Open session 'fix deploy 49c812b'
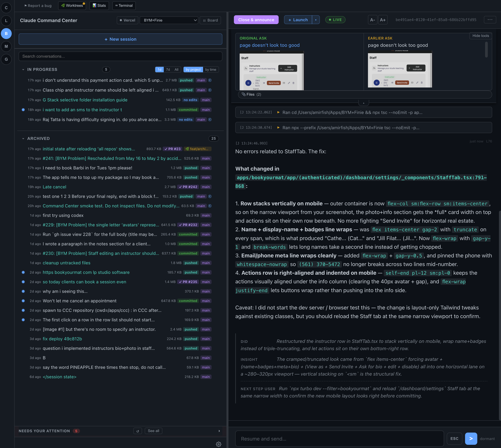This screenshot has height=448, width=501. tap(62, 339)
